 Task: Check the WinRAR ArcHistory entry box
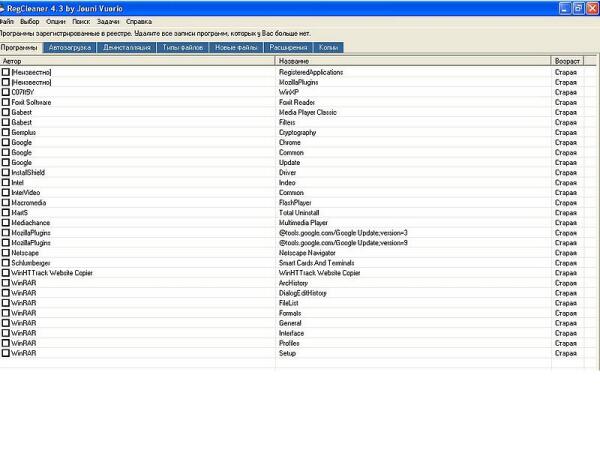pos(6,283)
